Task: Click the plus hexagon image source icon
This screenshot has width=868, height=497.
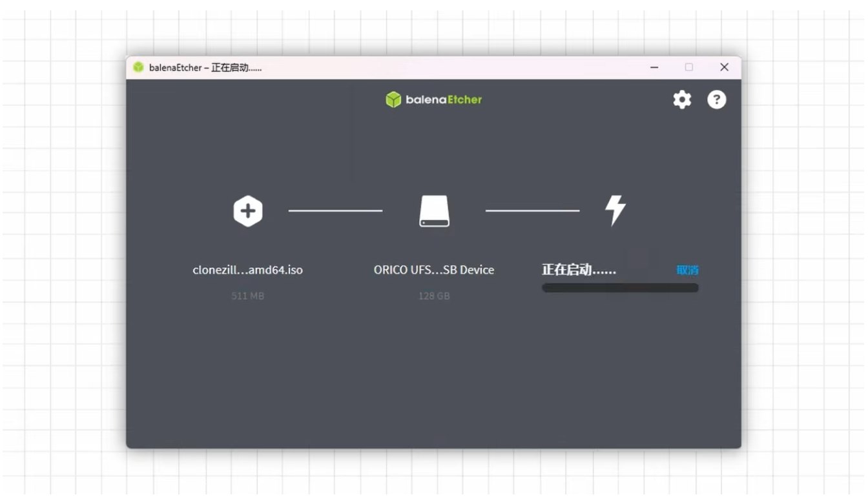Action: (248, 211)
